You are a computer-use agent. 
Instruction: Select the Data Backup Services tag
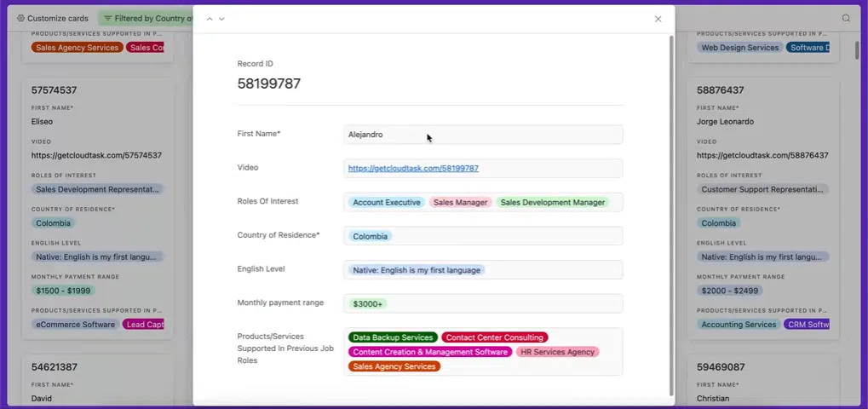pos(393,337)
